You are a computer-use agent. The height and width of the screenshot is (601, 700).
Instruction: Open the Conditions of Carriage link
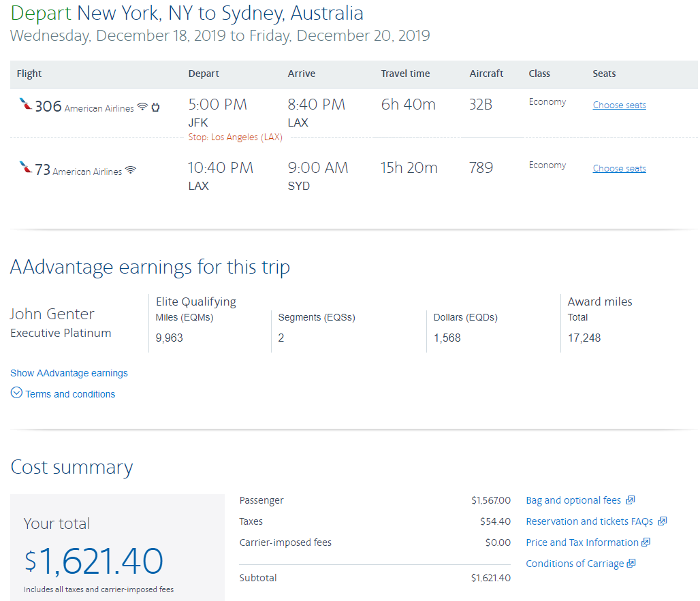[x=575, y=564]
